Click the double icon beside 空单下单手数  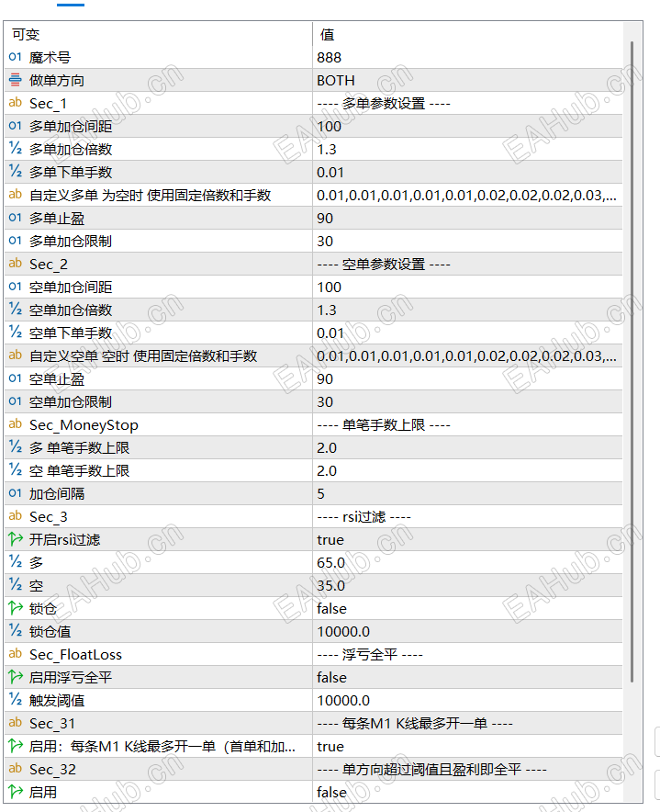pos(15,332)
